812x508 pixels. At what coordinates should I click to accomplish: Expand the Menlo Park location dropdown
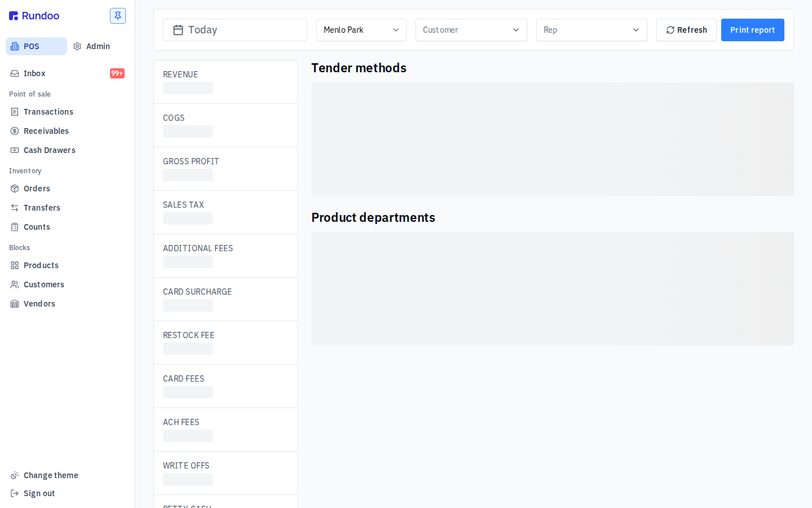[x=361, y=30]
